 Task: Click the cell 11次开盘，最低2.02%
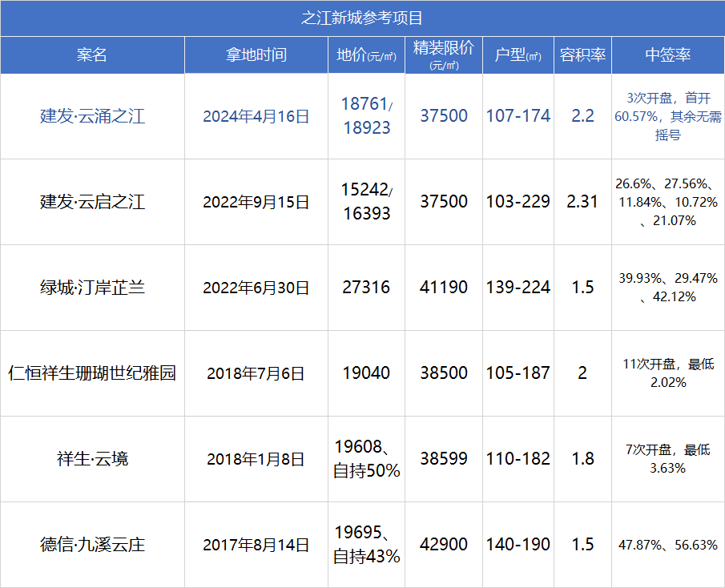click(667, 373)
